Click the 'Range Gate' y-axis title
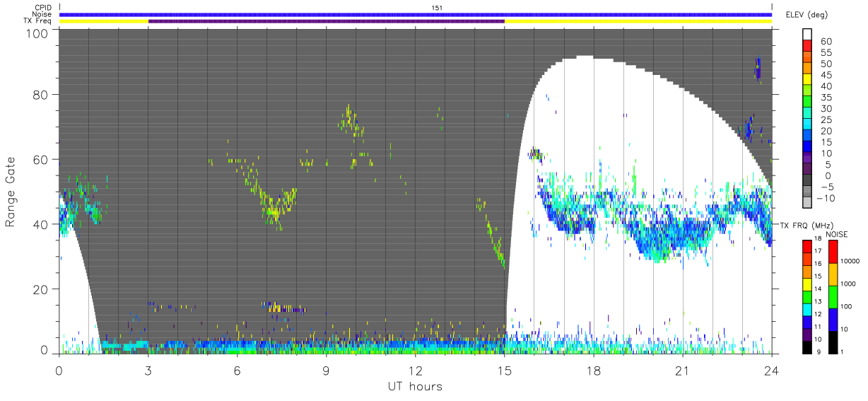This screenshot has width=868, height=401. [x=11, y=192]
